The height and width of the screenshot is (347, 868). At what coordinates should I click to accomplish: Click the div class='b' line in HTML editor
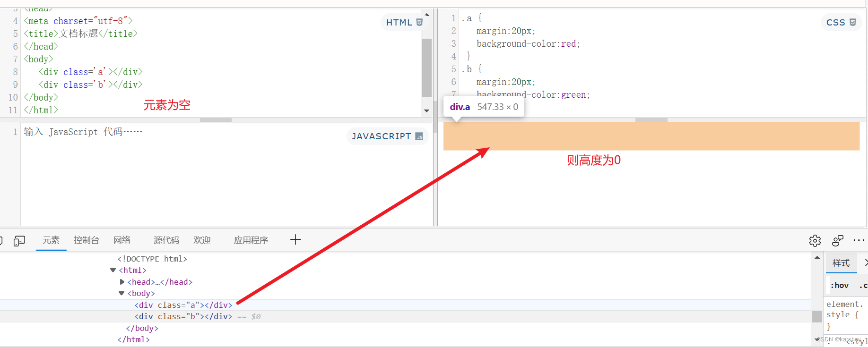(90, 85)
